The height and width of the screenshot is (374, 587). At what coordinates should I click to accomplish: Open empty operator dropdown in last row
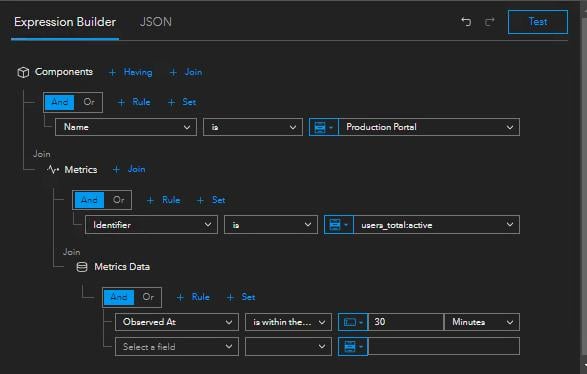pos(288,347)
